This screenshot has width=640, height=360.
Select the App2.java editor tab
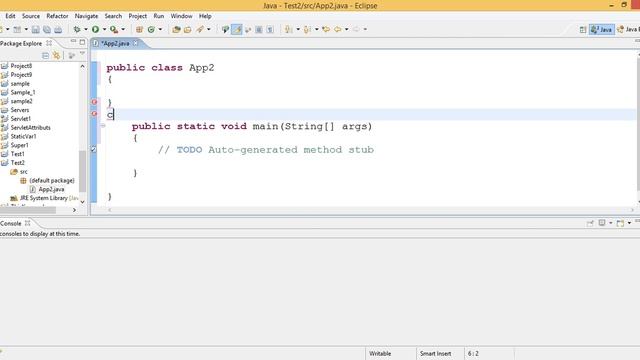coord(115,43)
